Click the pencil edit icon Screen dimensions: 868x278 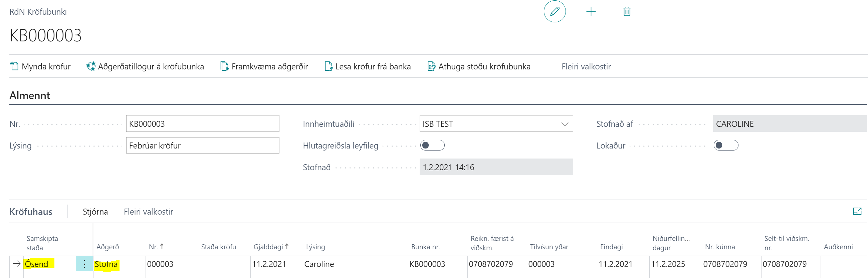pos(554,12)
